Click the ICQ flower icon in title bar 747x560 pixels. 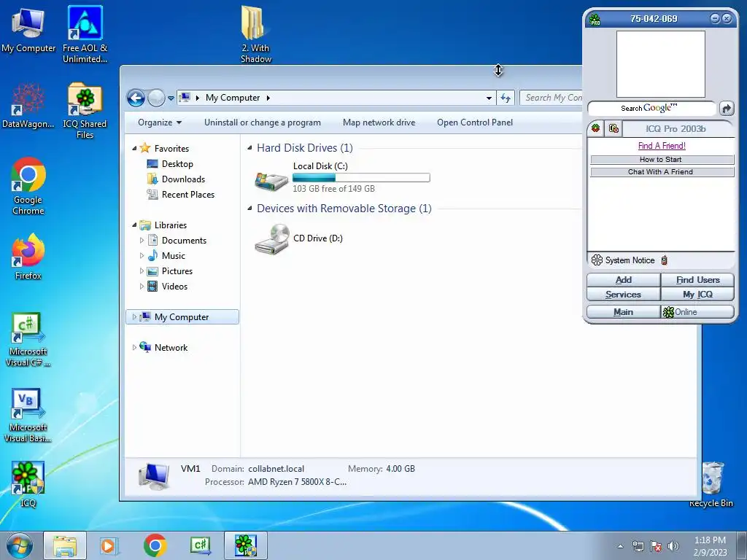pyautogui.click(x=595, y=20)
